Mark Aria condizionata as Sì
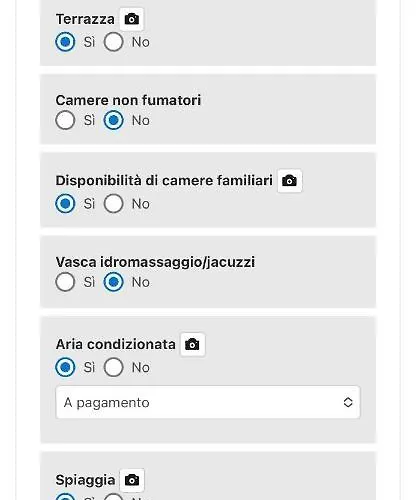This screenshot has height=500, width=416. click(x=65, y=367)
